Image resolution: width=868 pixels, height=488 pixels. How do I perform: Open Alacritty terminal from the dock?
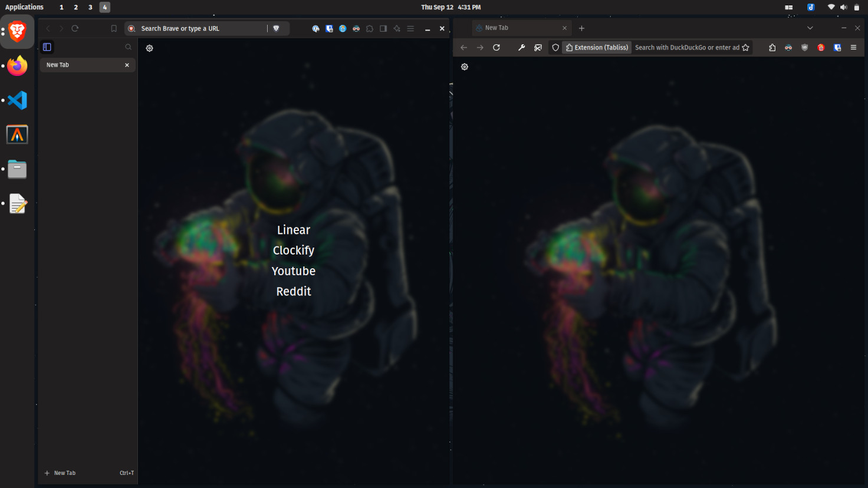point(17,134)
